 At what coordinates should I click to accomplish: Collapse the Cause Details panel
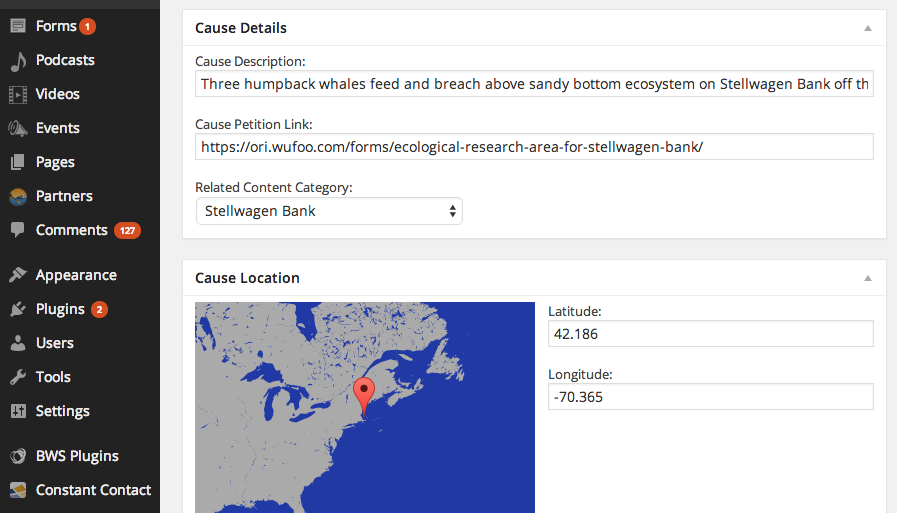867,28
